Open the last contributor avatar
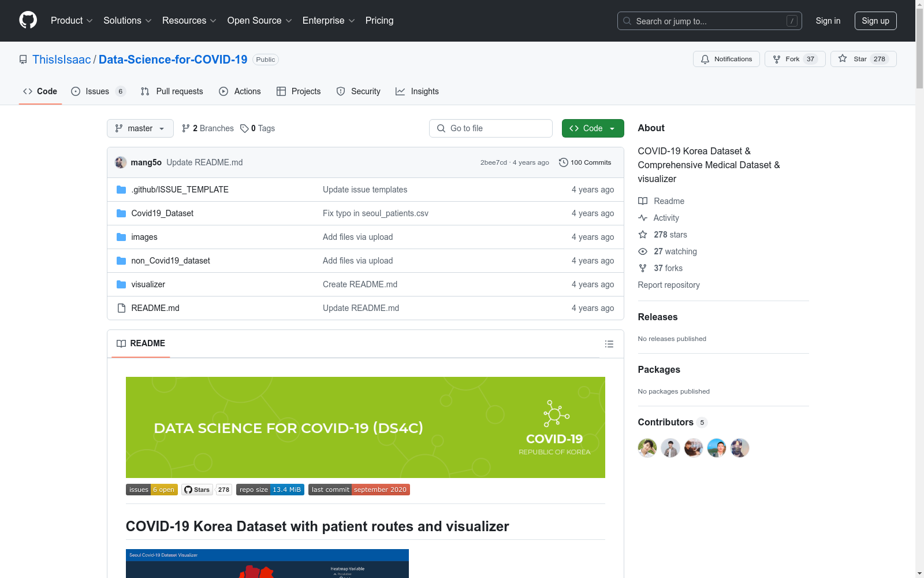This screenshot has height=578, width=924. click(740, 448)
